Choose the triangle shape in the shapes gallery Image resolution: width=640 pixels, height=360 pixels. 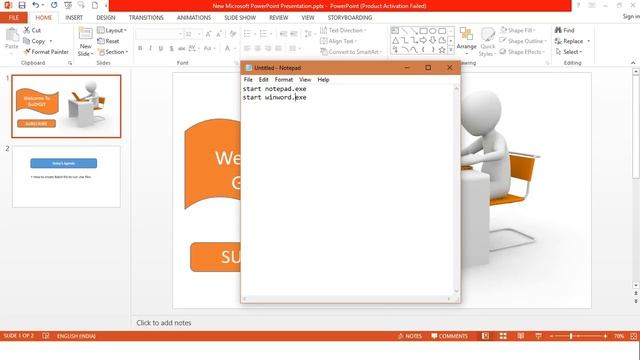pyautogui.click(x=395, y=40)
